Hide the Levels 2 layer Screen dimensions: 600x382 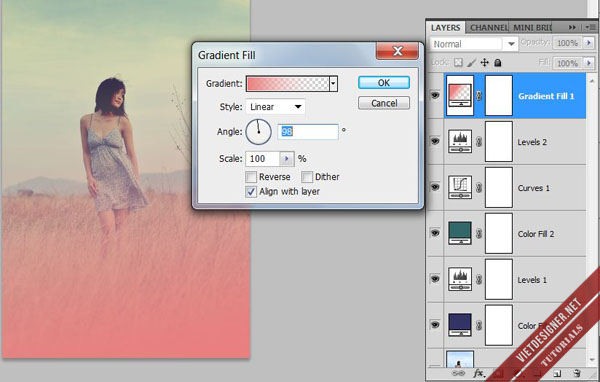tap(435, 141)
